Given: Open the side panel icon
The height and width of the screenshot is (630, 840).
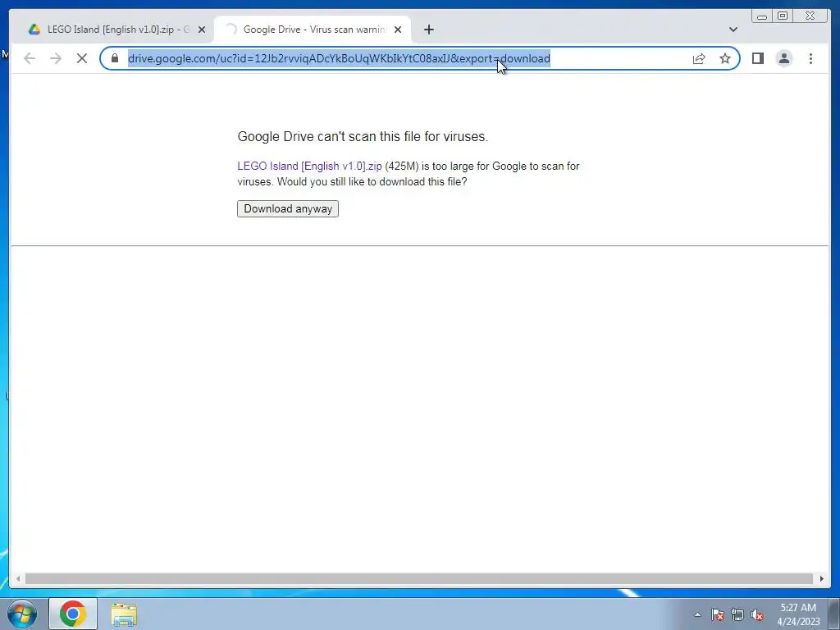Looking at the screenshot, I should (757, 58).
